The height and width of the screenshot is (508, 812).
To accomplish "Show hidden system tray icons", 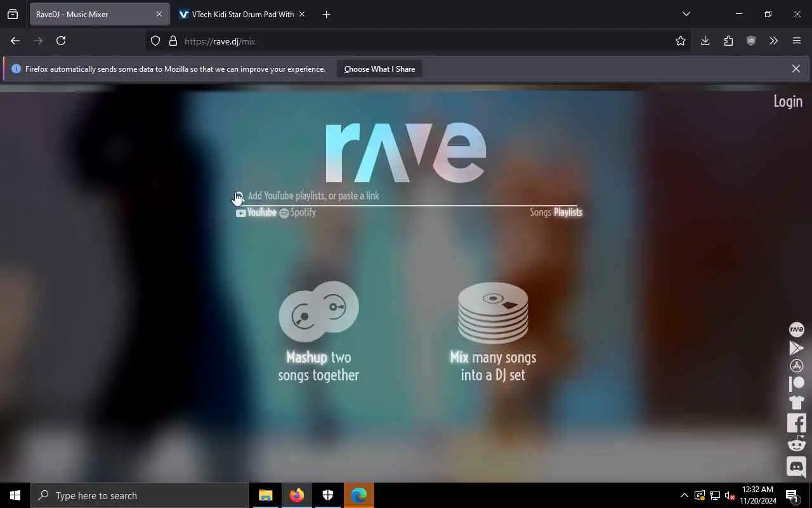I will click(x=684, y=495).
